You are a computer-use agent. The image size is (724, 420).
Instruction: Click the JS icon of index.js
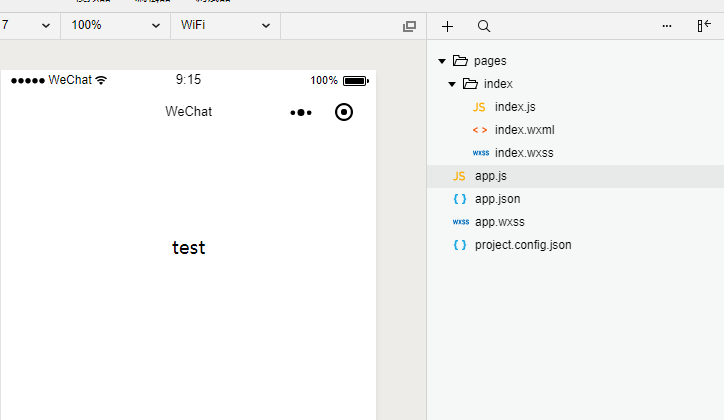479,107
